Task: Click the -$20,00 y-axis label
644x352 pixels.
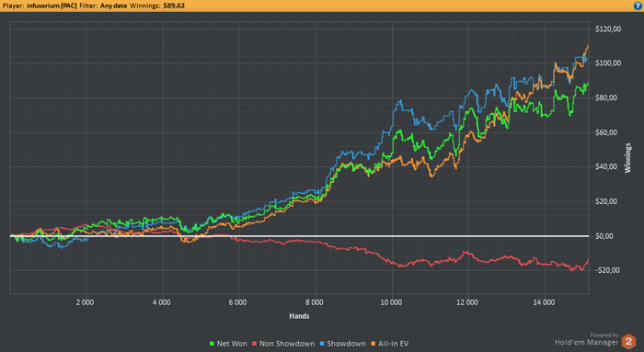Action: (x=607, y=270)
